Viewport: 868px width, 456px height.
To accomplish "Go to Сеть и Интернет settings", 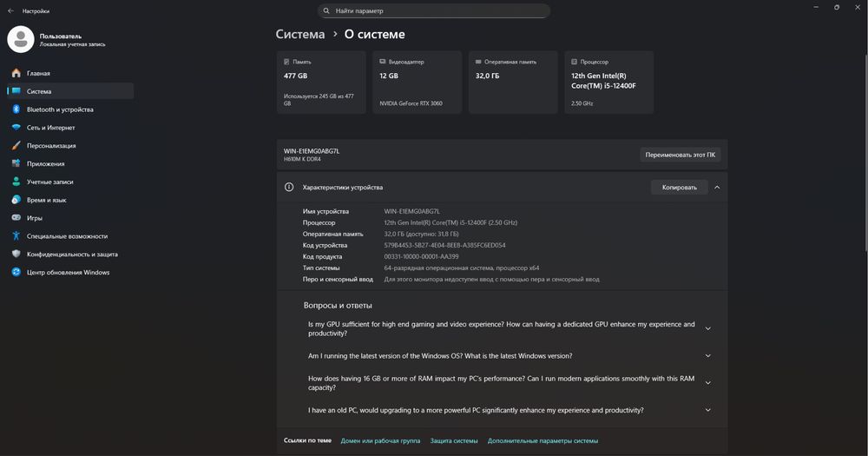I will (x=70, y=128).
